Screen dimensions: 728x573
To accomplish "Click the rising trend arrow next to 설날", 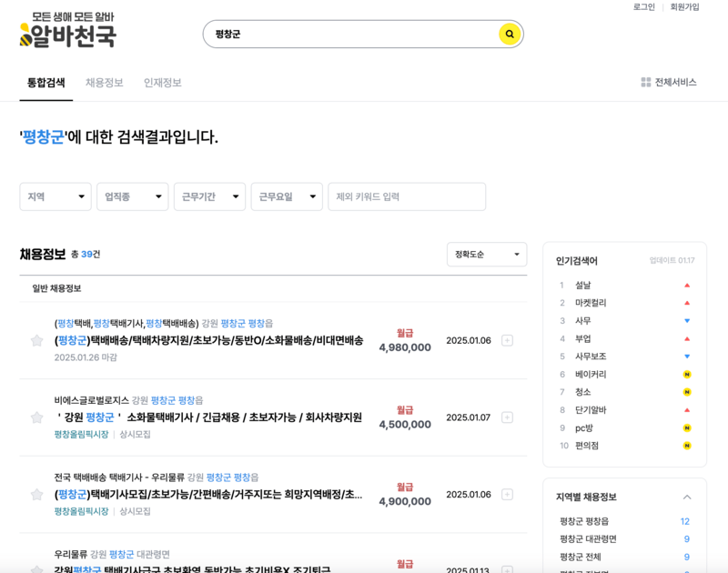I will (x=687, y=284).
